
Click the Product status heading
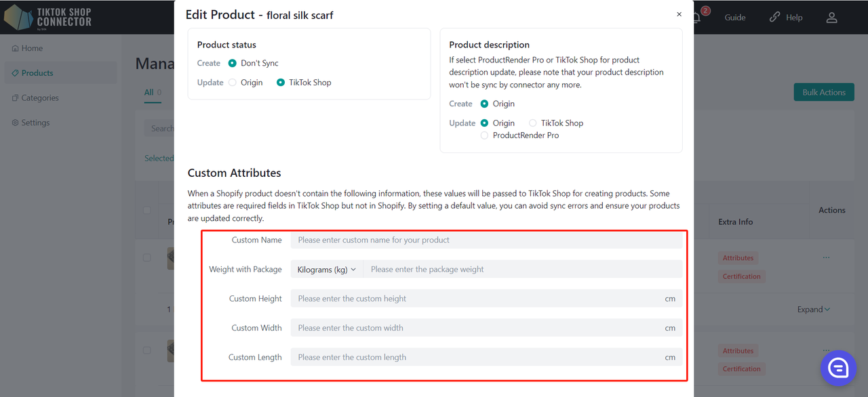pos(226,45)
